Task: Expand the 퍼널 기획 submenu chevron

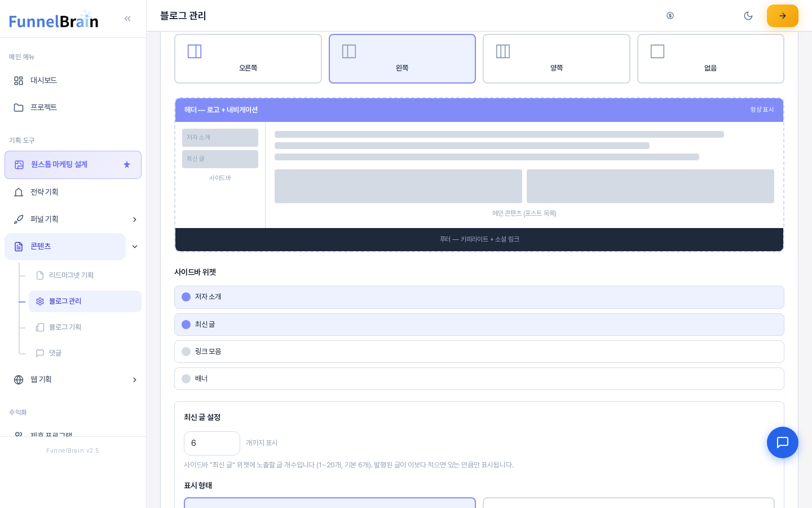Action: (135, 220)
